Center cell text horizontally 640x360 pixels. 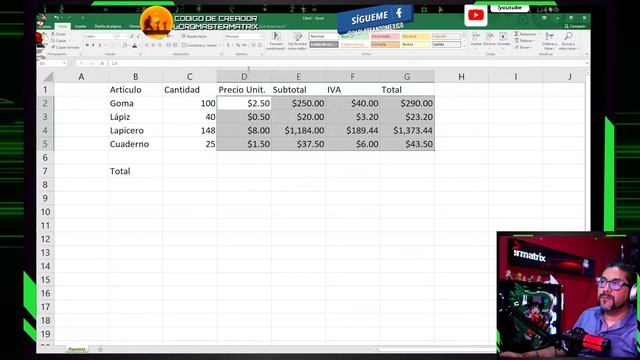(x=153, y=45)
